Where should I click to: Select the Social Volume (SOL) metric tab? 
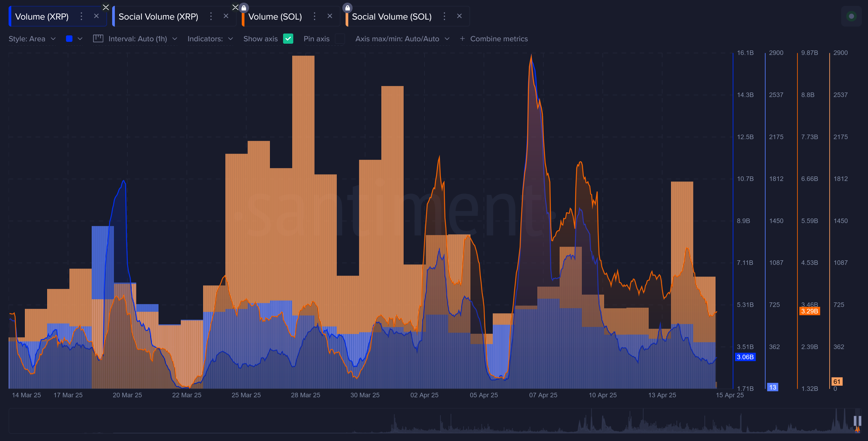(x=391, y=17)
